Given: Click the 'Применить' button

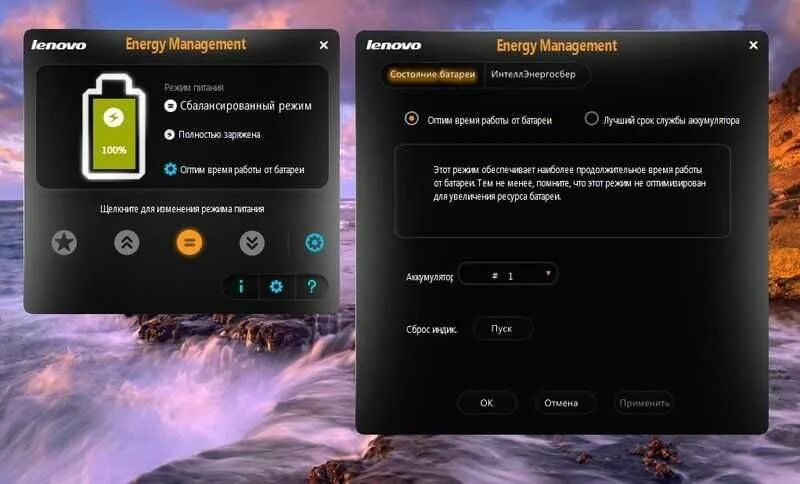Looking at the screenshot, I should pyautogui.click(x=644, y=403).
